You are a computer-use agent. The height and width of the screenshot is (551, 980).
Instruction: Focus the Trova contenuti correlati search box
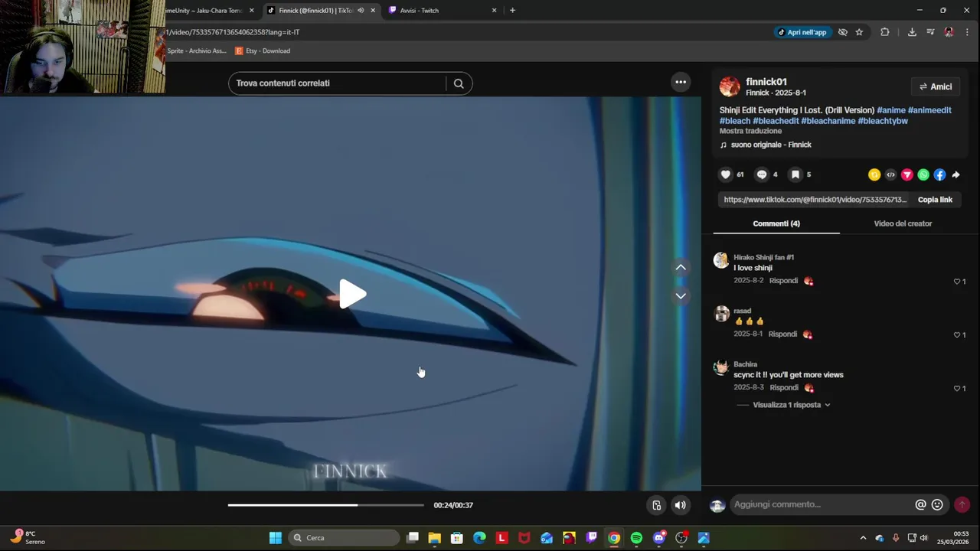[x=337, y=83]
